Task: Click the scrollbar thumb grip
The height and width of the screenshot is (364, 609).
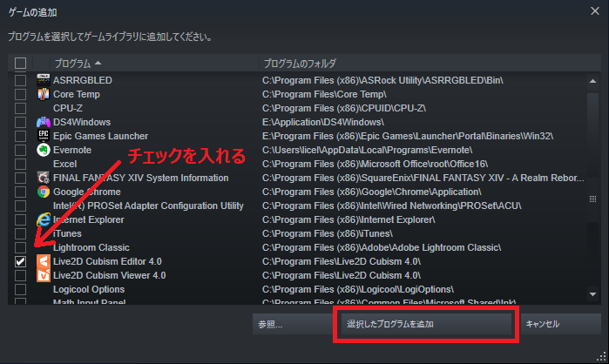Action: [x=592, y=199]
